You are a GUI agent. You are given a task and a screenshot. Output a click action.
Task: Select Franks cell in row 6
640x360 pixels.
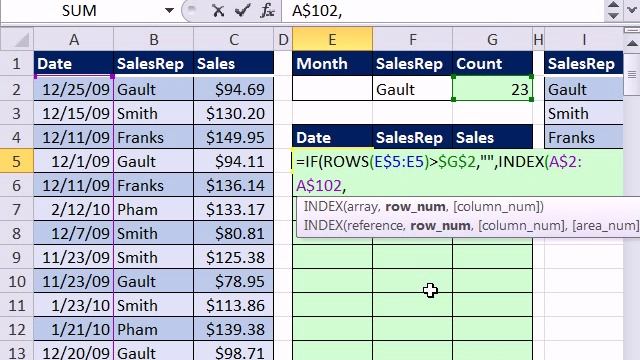[x=153, y=185]
